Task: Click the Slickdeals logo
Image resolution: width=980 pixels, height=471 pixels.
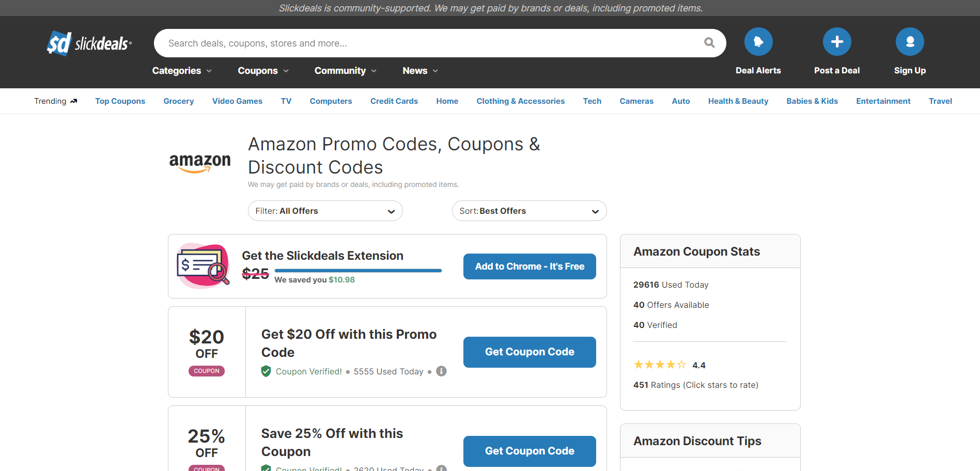Action: pos(89,43)
